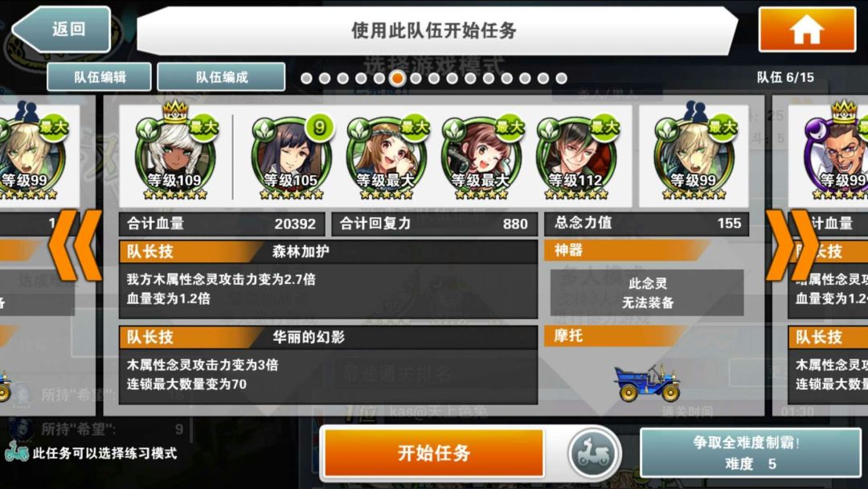868x489 pixels.
Task: Open the 队伍编成 tab
Action: 222,77
